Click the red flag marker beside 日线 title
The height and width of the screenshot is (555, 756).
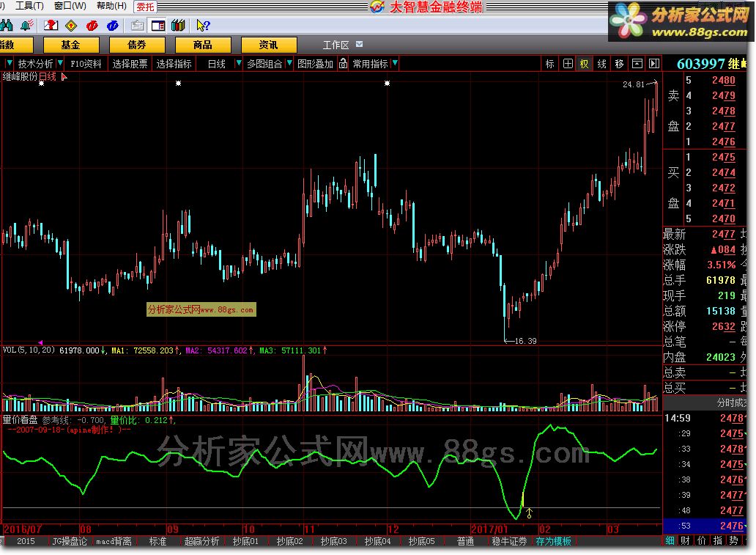pos(64,77)
